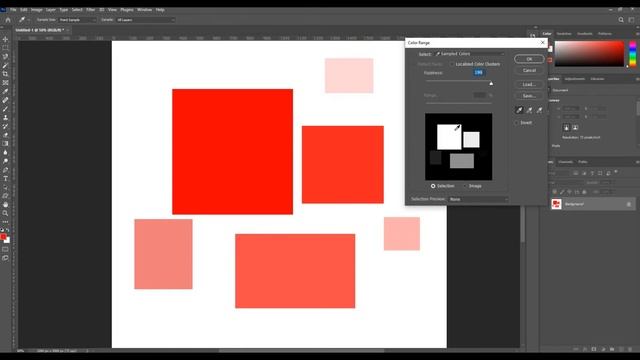Viewport: 640px width, 360px height.
Task: Select the Dodge tool
Action: tap(5, 161)
